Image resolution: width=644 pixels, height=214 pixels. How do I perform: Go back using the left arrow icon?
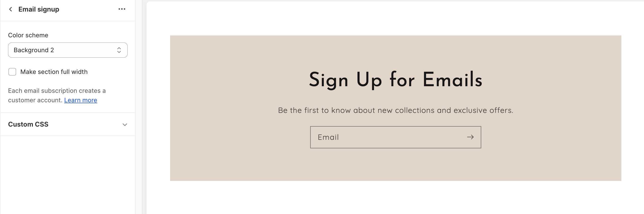(10, 9)
